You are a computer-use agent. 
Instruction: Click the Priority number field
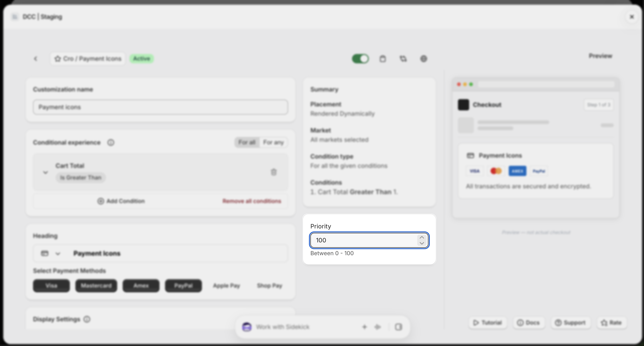(x=364, y=240)
